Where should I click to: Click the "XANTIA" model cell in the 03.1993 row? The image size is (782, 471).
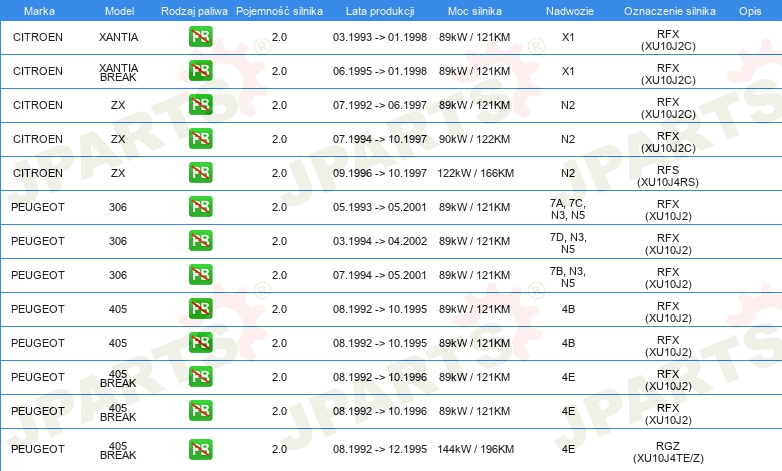(x=118, y=37)
